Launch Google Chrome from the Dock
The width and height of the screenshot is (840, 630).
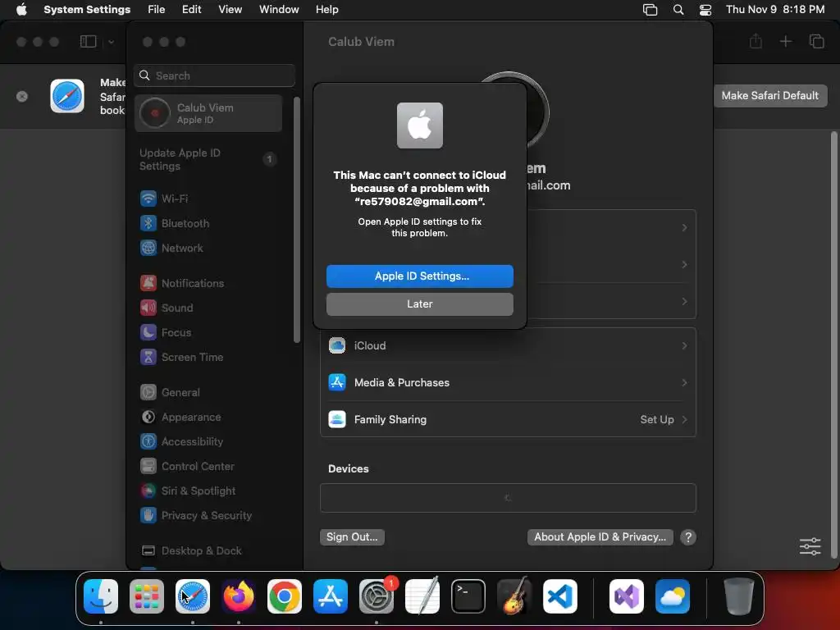(285, 596)
